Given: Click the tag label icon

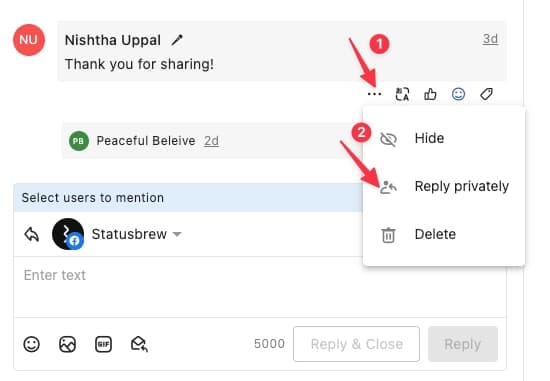Looking at the screenshot, I should point(487,94).
